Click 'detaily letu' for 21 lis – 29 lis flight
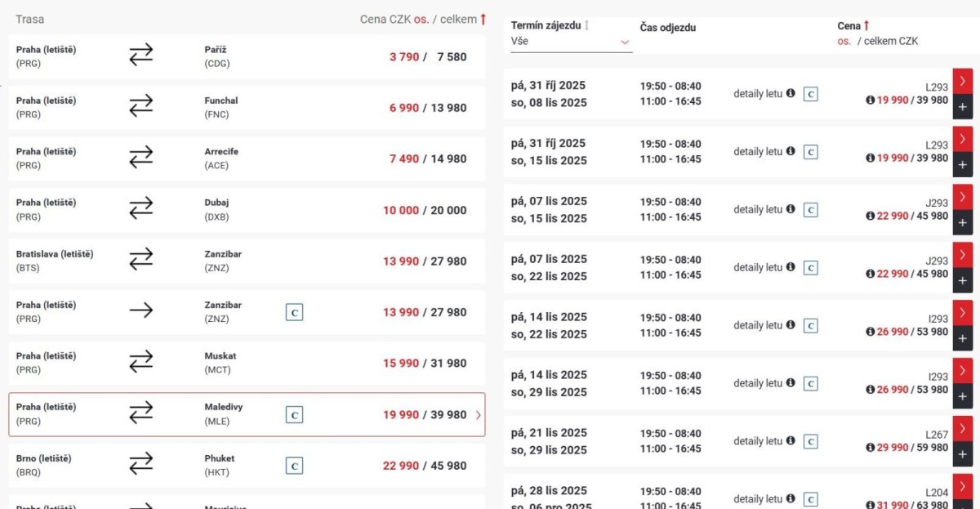Image resolution: width=980 pixels, height=509 pixels. 758,441
